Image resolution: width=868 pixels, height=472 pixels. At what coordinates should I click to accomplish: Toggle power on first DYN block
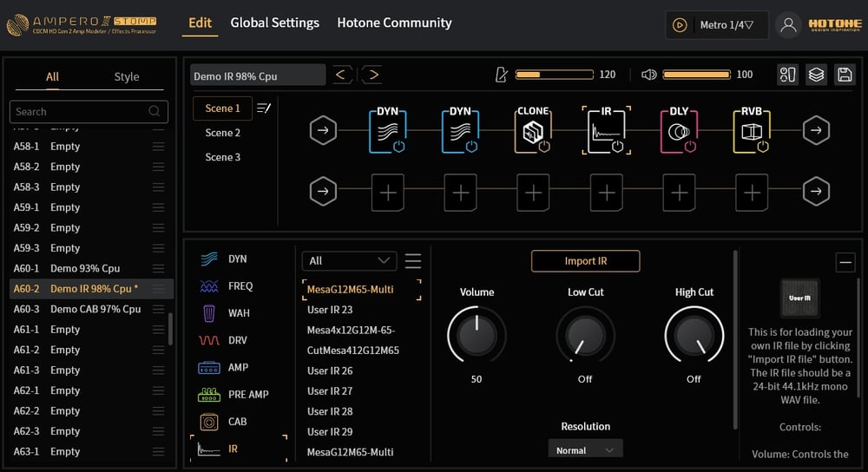click(399, 147)
